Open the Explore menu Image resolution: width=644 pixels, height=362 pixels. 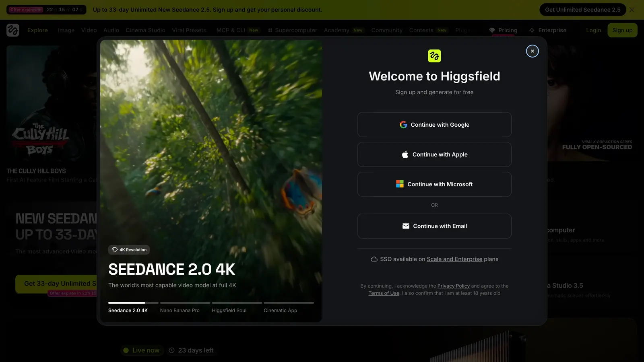pos(37,30)
